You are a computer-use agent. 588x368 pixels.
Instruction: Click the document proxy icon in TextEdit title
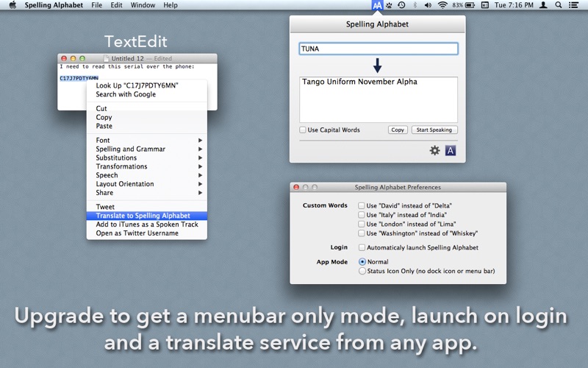[106, 59]
